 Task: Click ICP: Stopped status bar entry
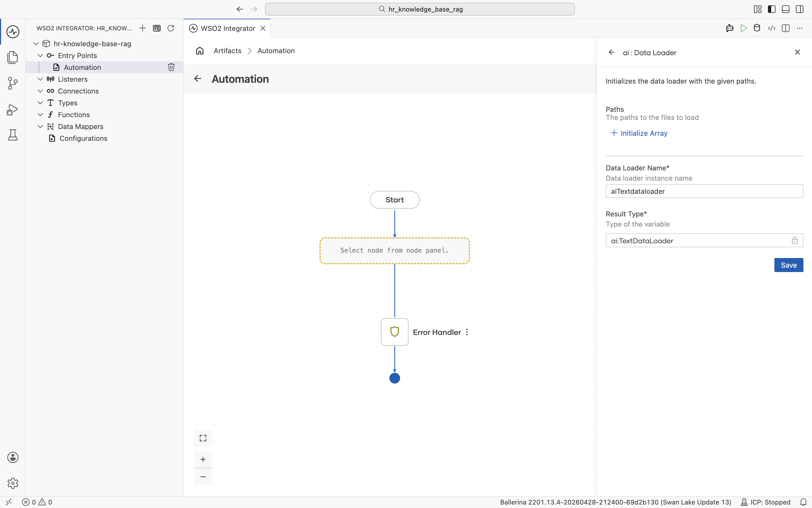766,502
